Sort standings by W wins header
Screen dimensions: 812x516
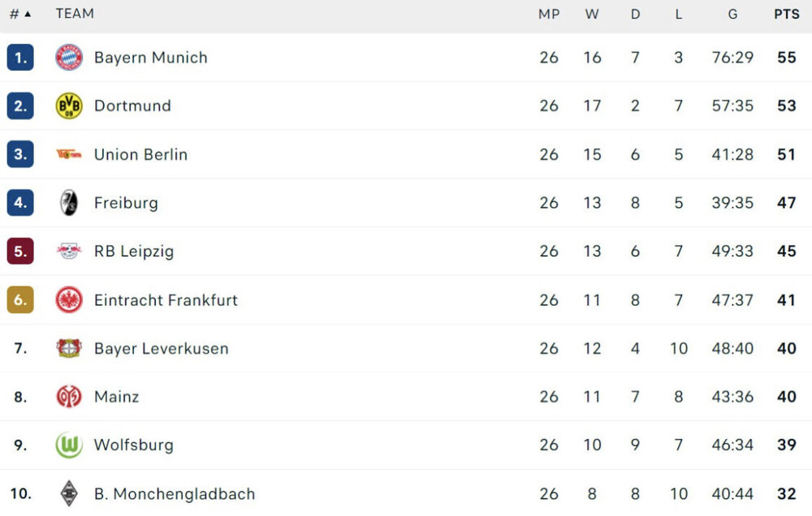(592, 15)
